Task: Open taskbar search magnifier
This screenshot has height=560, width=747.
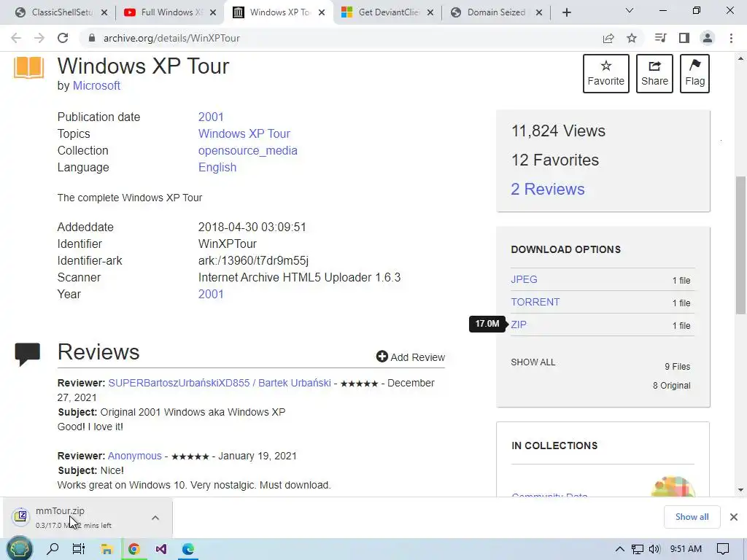Action: (52, 549)
